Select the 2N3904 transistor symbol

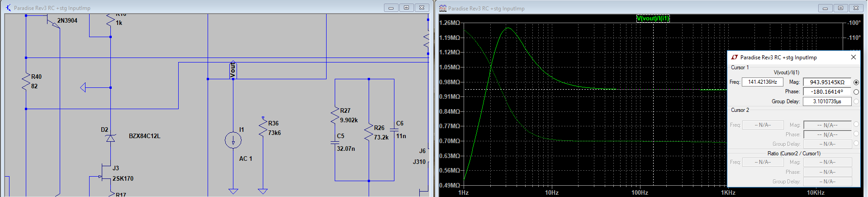[53, 21]
